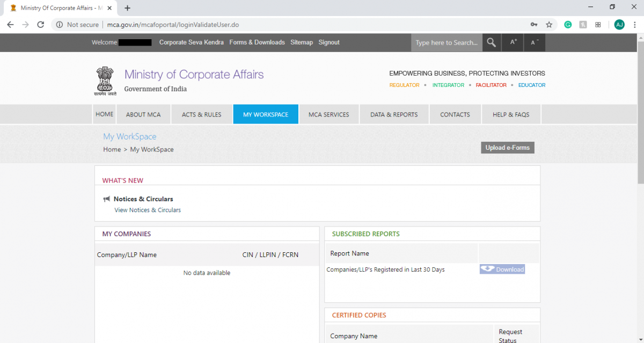Click the Type here to Search field

point(447,42)
